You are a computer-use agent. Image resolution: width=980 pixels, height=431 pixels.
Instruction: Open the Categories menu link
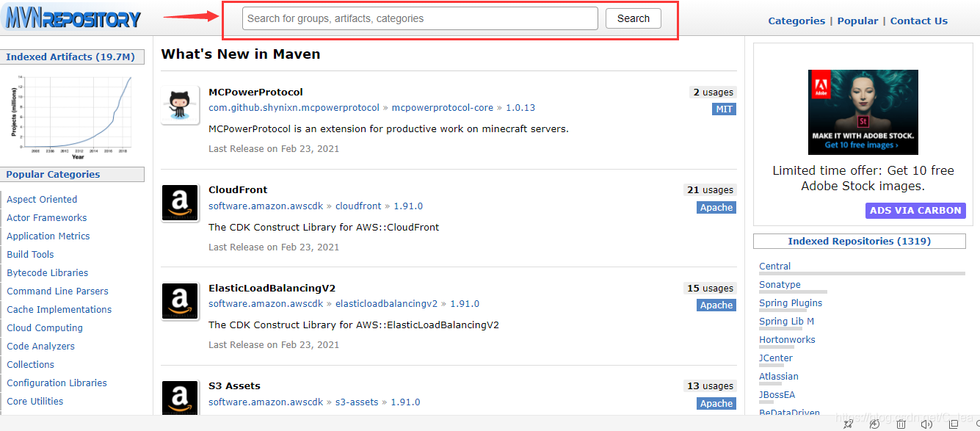pos(796,21)
